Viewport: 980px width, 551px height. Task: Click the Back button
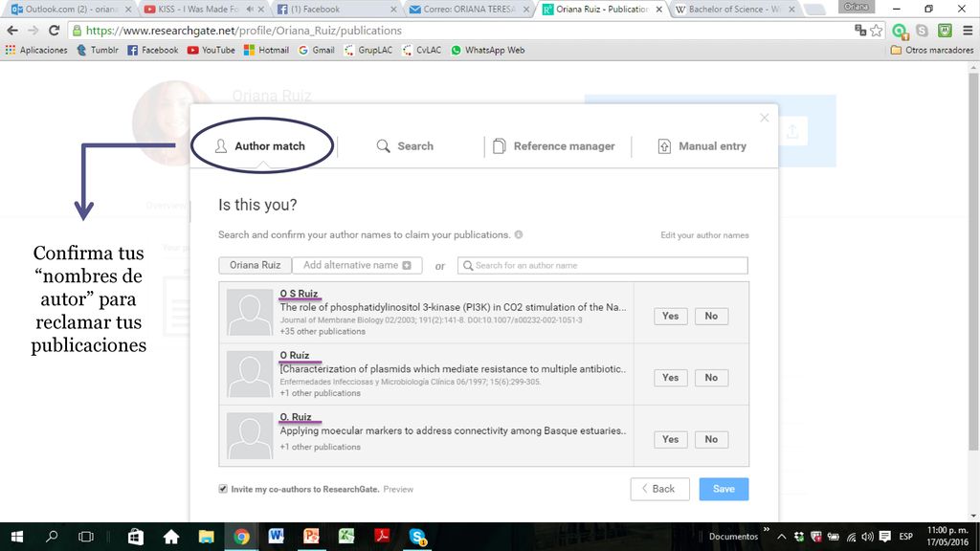coord(660,489)
